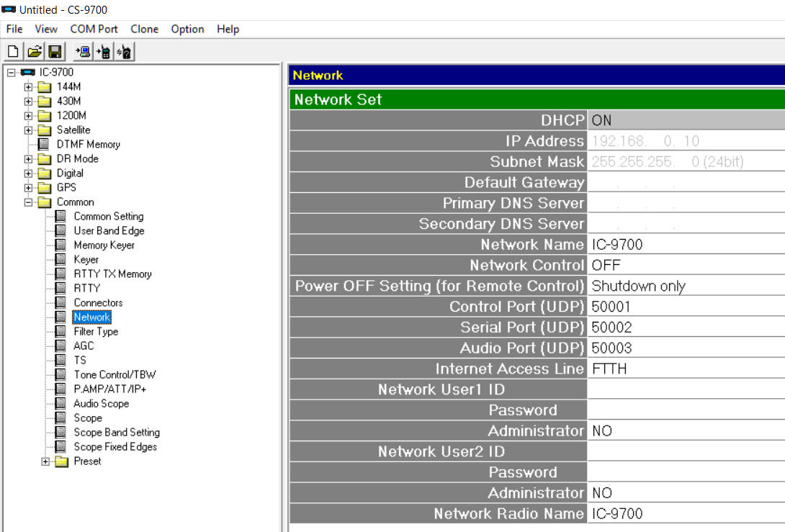The width and height of the screenshot is (785, 532).
Task: Change Network User2 Administrator NO value
Action: pos(686,492)
